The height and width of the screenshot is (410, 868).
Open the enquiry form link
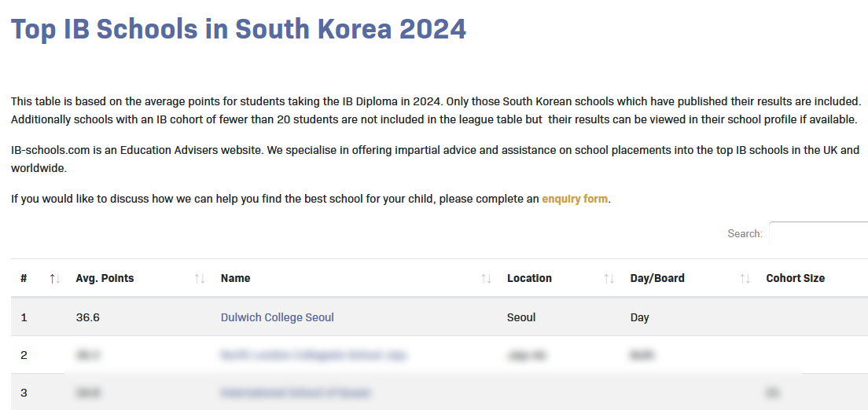click(x=575, y=199)
